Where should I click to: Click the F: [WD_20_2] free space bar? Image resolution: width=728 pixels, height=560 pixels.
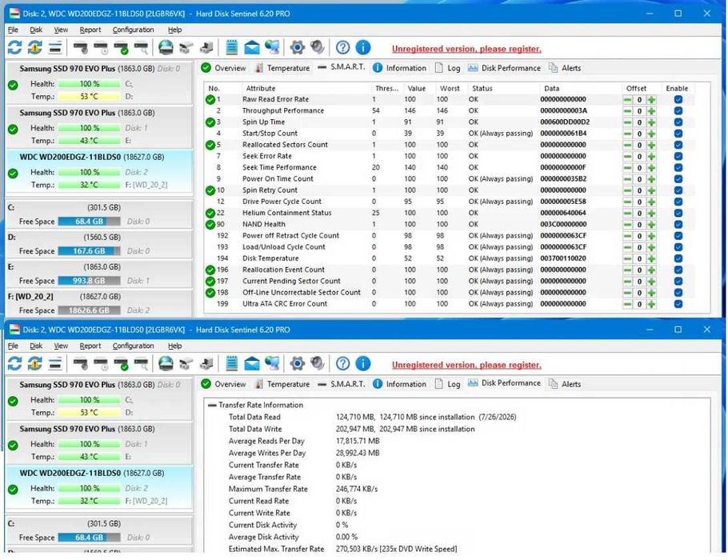point(89,310)
